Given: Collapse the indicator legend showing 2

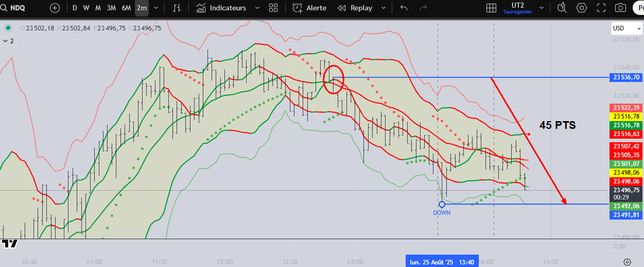Looking at the screenshot, I should tap(8, 41).
